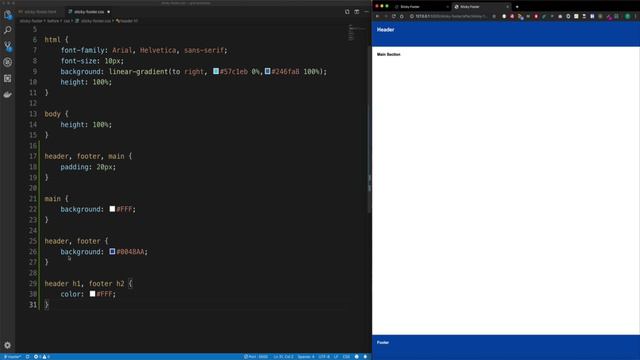Close the unsaved sticky-footer.css tab via its dot

click(109, 12)
